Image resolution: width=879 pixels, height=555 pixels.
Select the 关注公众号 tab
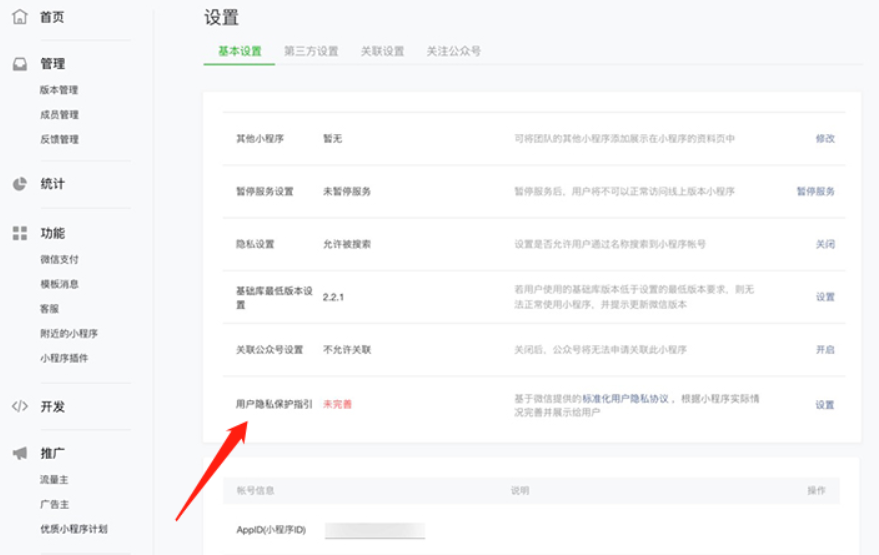(453, 51)
